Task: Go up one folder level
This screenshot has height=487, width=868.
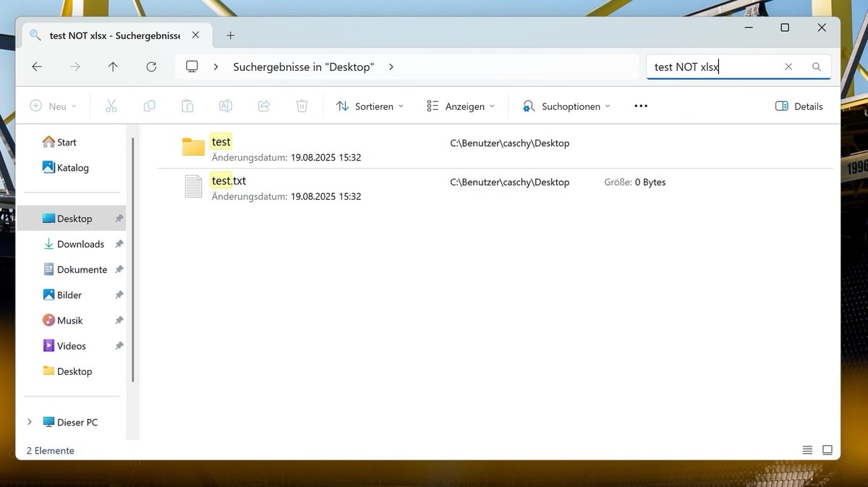Action: (x=113, y=67)
